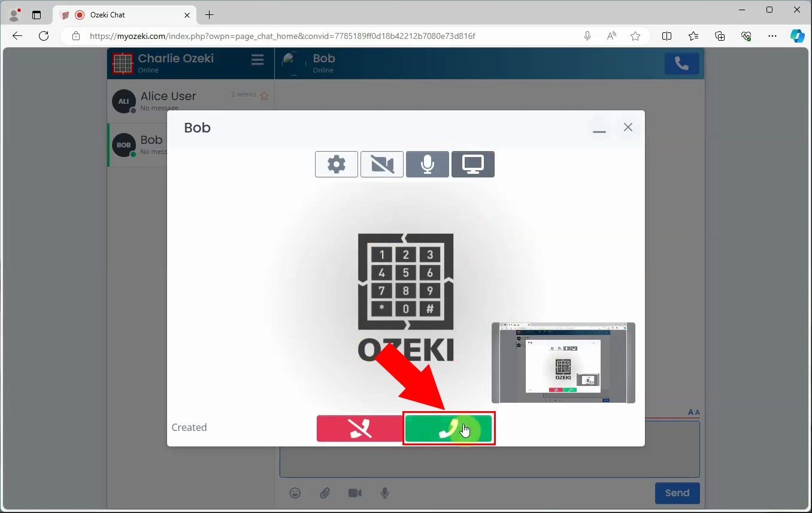
Task: Open the Copilot sidebar icon
Action: 798,36
